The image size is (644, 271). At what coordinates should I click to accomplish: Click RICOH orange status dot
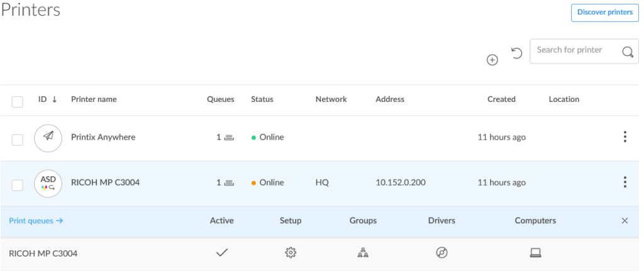pyautogui.click(x=253, y=183)
